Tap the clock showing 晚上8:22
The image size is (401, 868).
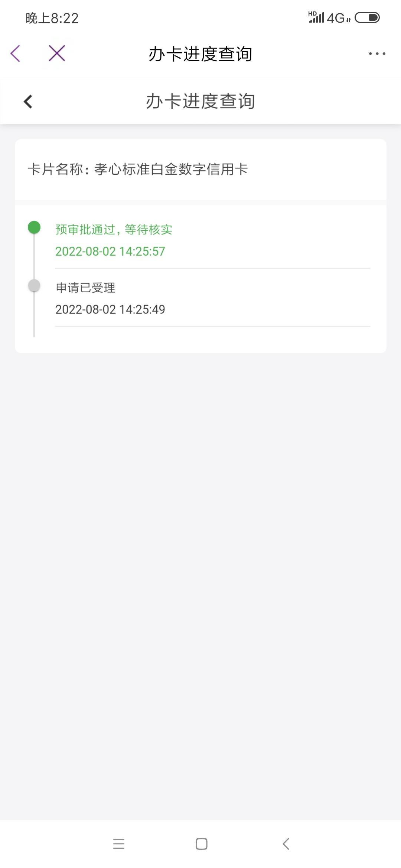(52, 18)
